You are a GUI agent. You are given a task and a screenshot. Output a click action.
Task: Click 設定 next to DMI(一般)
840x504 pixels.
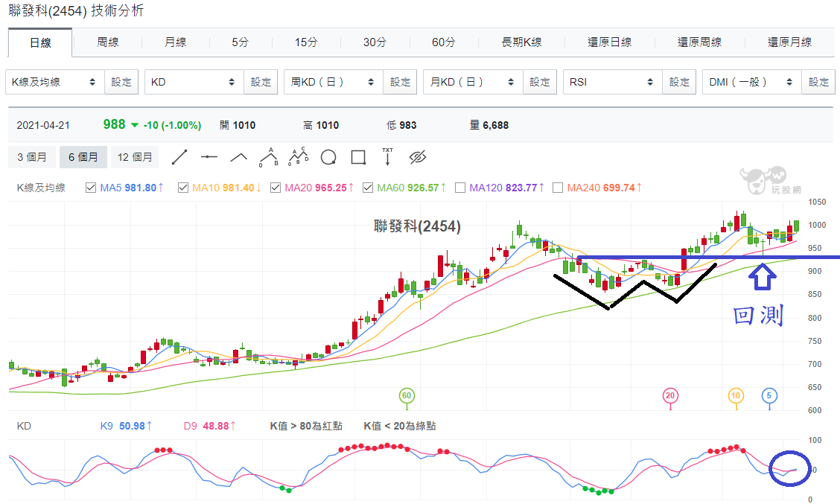[x=818, y=82]
